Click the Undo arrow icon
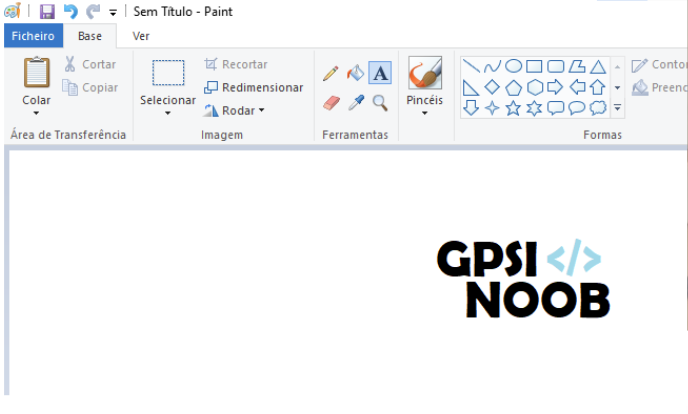Screen dimensions: 688x414 pyautogui.click(x=70, y=12)
